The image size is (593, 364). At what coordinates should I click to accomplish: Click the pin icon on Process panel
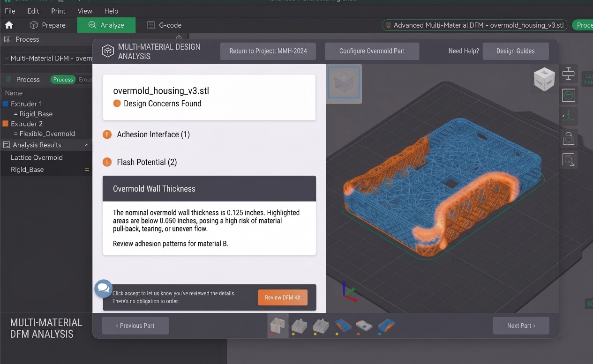[x=179, y=37]
